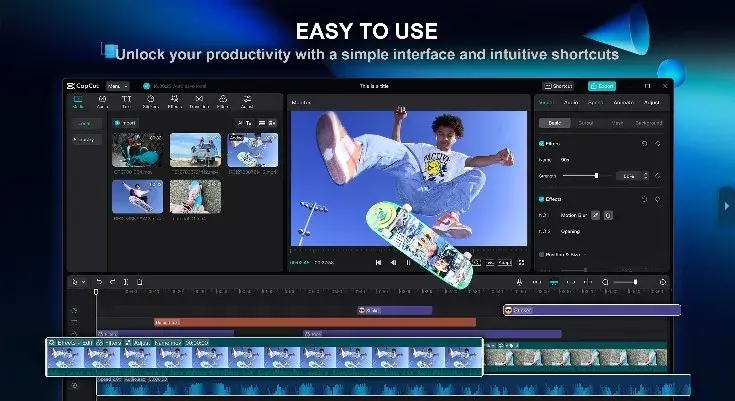Screen dimensions: 735x401
Task: Open the Shortcut button
Action: (558, 86)
